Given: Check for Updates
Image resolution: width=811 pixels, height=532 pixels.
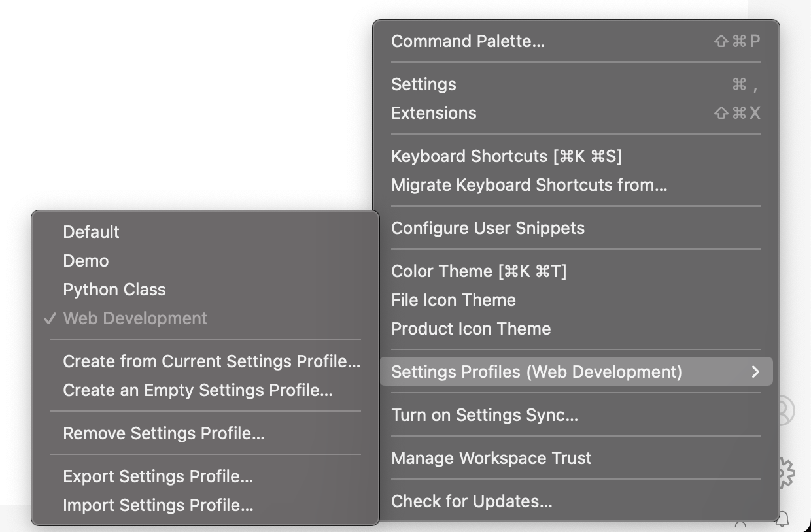Looking at the screenshot, I should tap(472, 501).
